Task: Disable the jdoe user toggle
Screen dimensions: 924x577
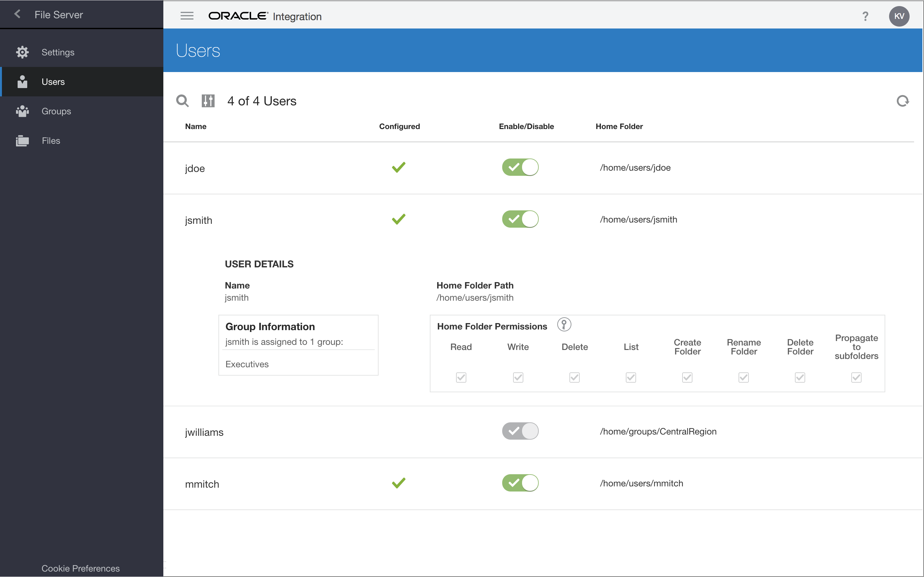Action: [x=520, y=167]
